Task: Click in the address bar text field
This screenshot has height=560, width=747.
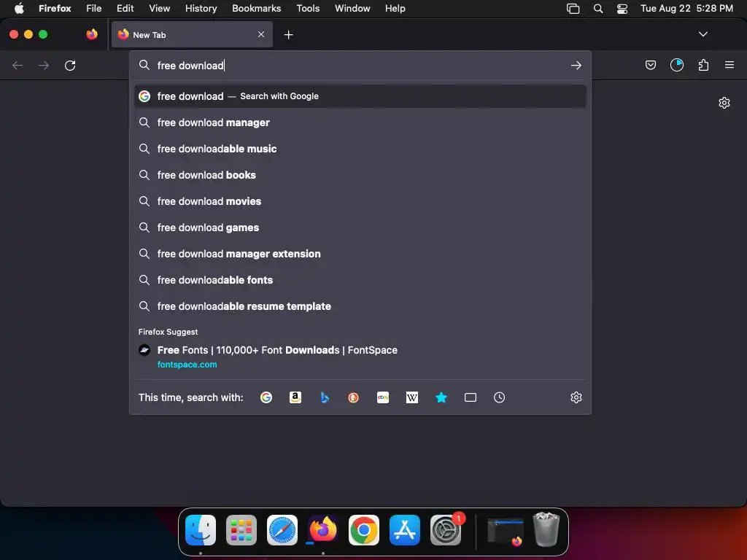Action: click(360, 65)
